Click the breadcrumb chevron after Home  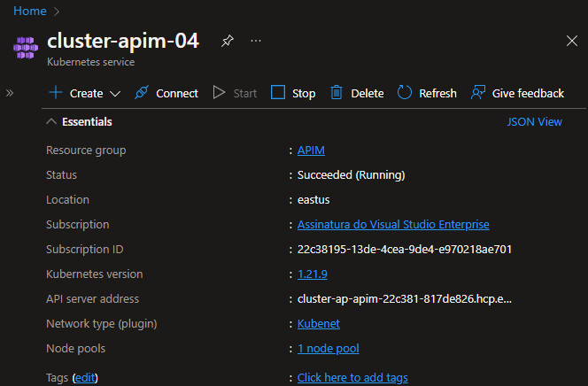point(57,12)
